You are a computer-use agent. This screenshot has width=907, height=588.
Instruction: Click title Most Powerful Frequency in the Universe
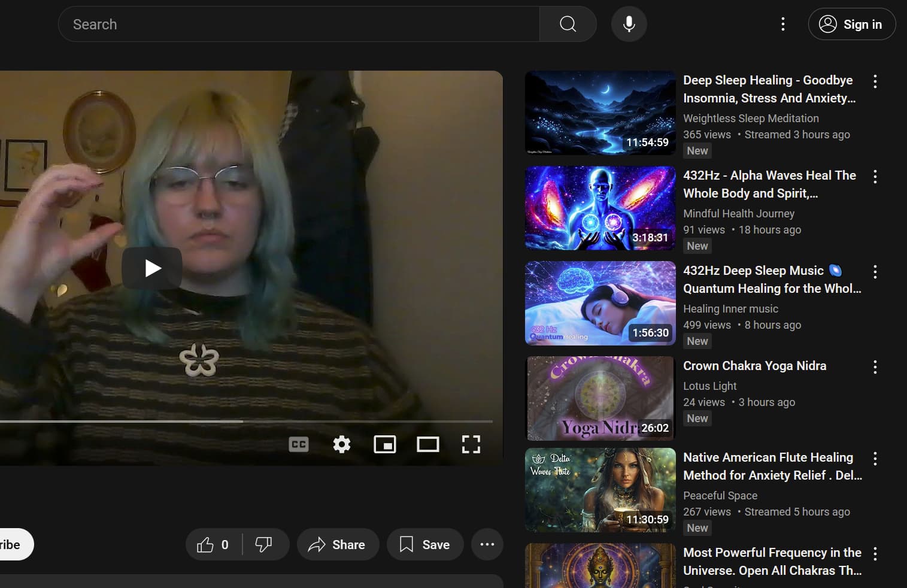(772, 562)
